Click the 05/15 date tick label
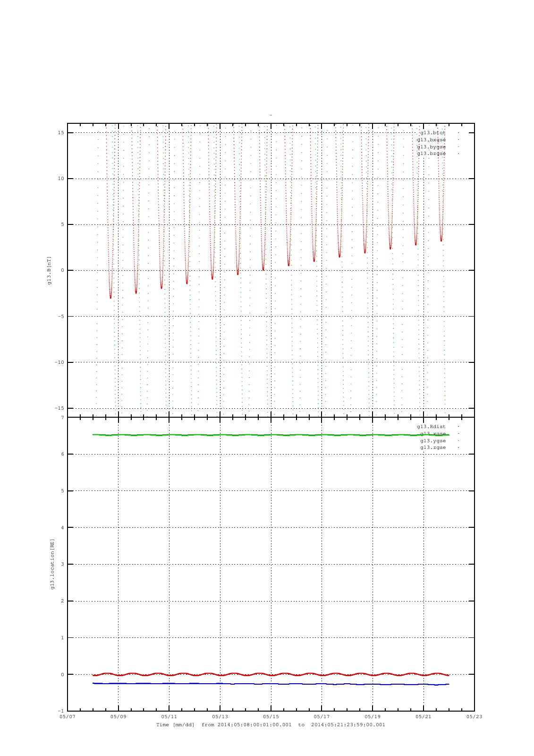Viewport: 534px width, 756px height. [x=271, y=717]
